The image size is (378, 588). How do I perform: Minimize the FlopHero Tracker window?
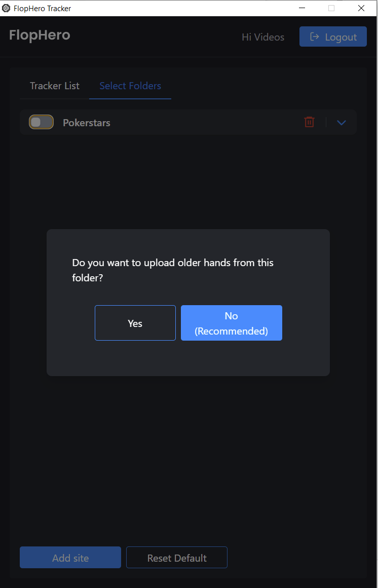(302, 8)
